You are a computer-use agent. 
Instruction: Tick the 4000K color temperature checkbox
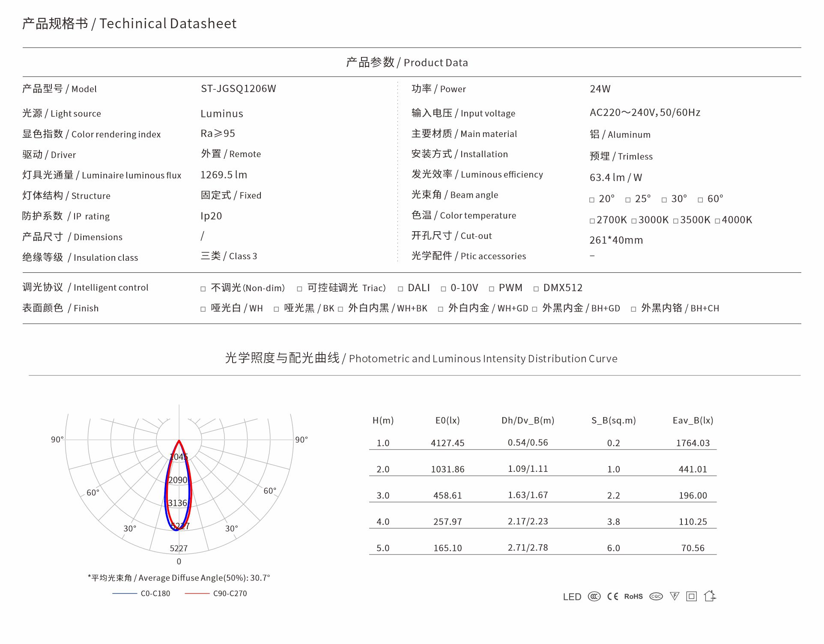pos(717,221)
